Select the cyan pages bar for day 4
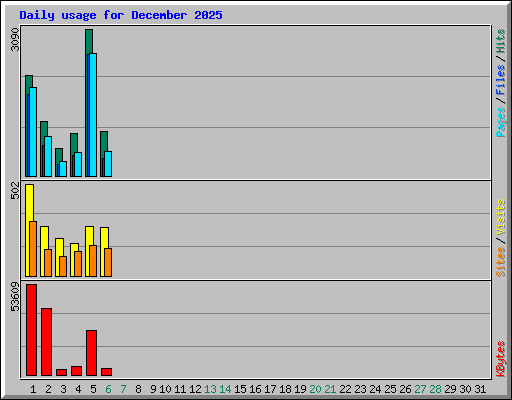The image size is (512, 400). pyautogui.click(x=78, y=165)
